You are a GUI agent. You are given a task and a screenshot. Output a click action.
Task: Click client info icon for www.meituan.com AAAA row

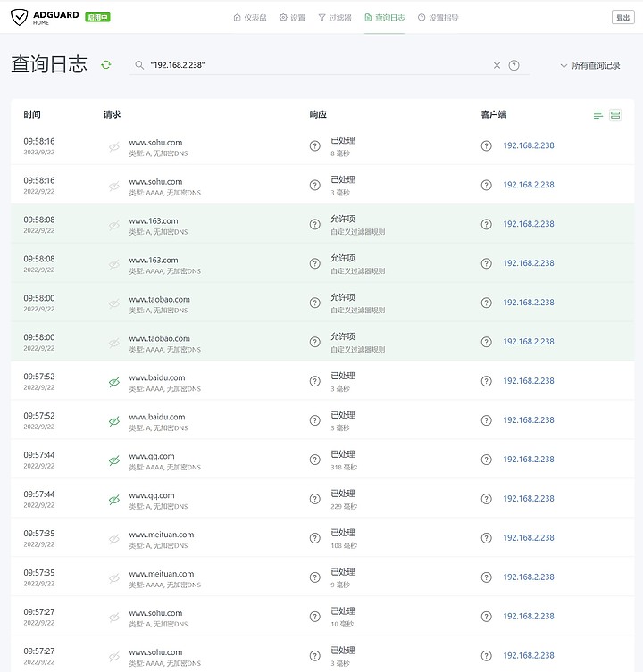(x=486, y=577)
